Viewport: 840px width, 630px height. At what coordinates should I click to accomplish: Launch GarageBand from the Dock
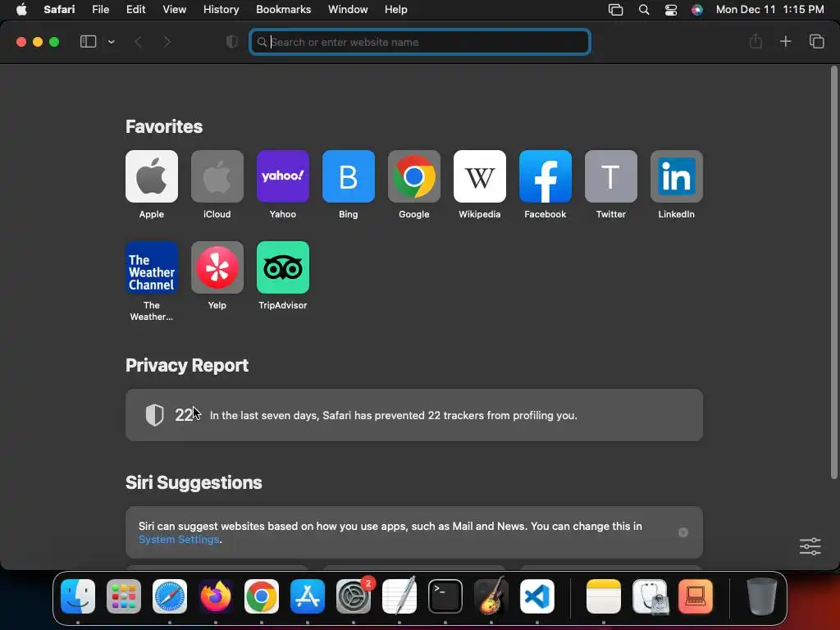click(x=491, y=596)
